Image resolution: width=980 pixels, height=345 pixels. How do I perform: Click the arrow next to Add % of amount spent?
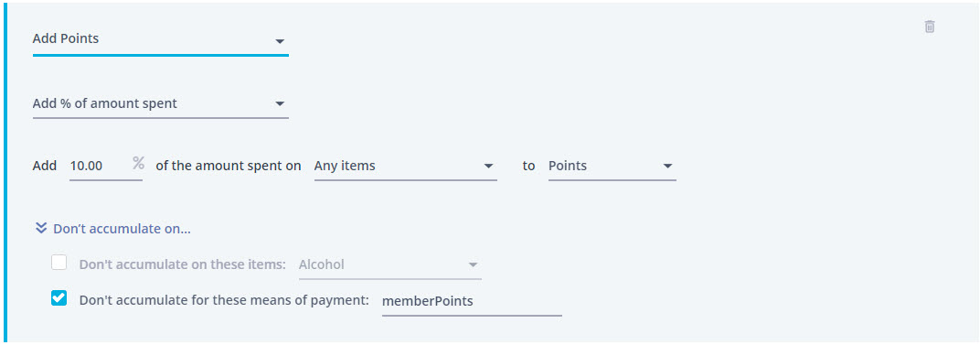coord(280,104)
